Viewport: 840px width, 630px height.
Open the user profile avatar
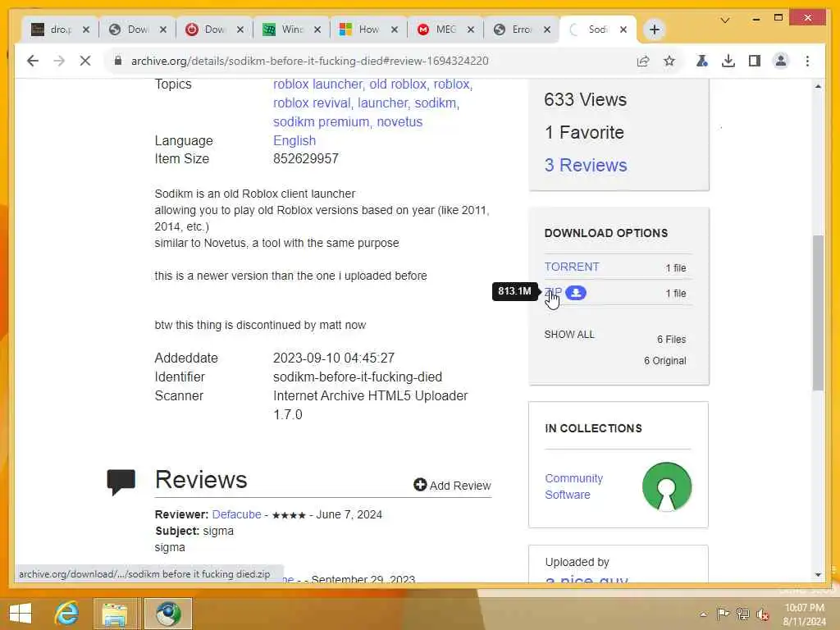(781, 61)
